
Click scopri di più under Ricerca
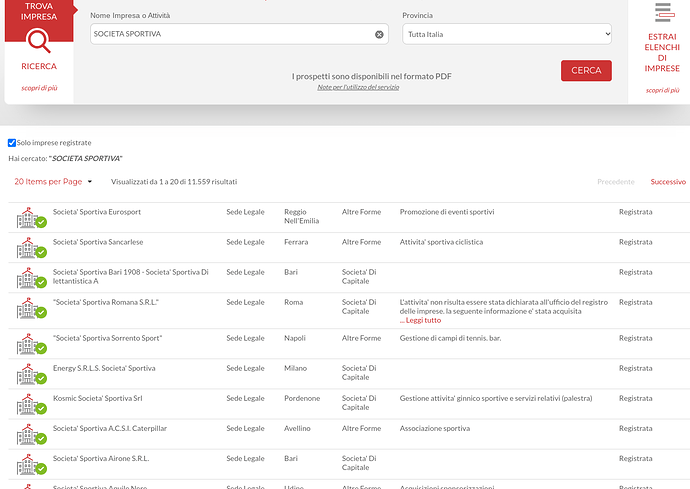coord(39,88)
